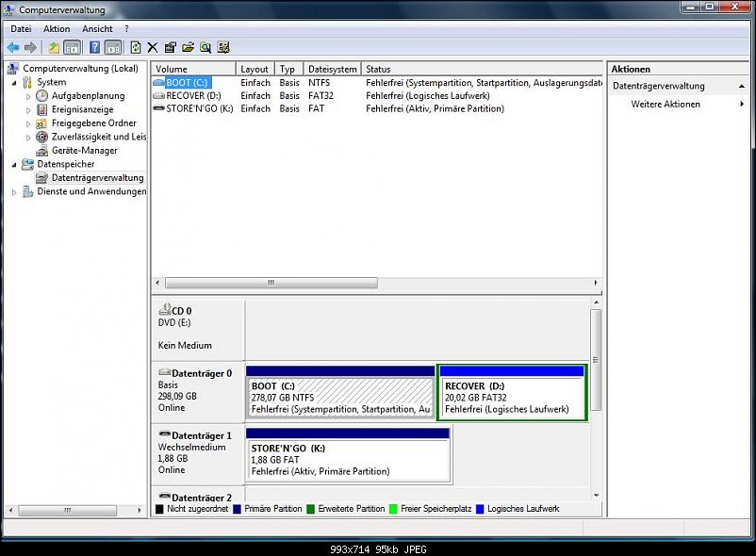Select RECOVER (D:) partition block

pyautogui.click(x=512, y=392)
